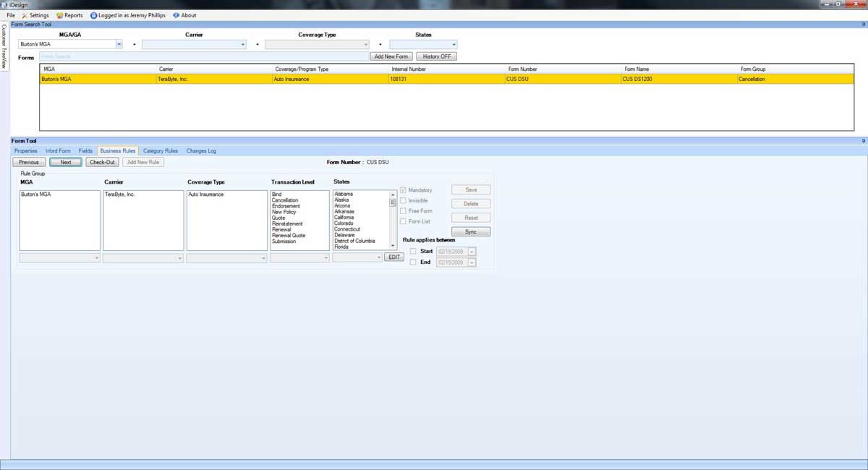This screenshot has height=470, width=868.
Task: Select District of Columbia in States list
Action: click(x=354, y=241)
